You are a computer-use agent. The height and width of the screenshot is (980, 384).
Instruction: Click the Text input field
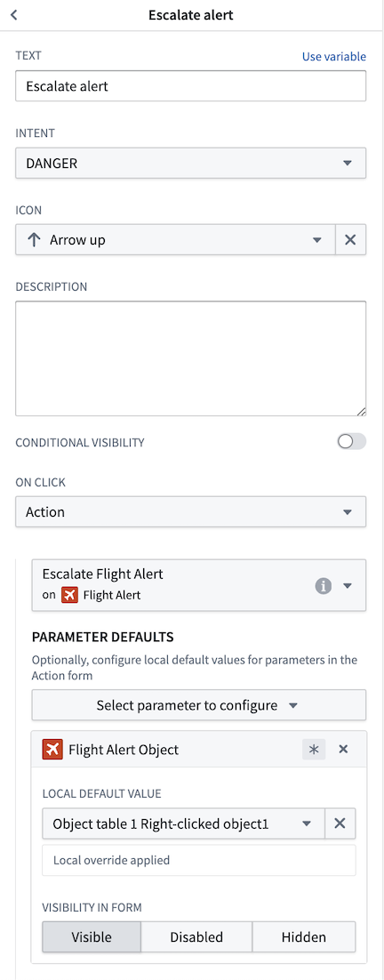(x=190, y=85)
